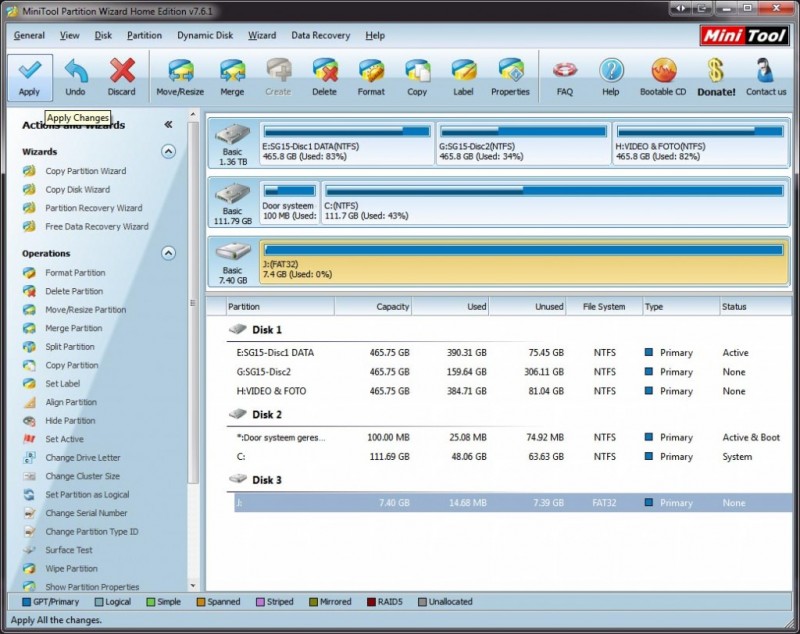Screen dimensions: 800x634
Task: Select H:VIDEO & FOTO partition block in map
Action: point(700,143)
